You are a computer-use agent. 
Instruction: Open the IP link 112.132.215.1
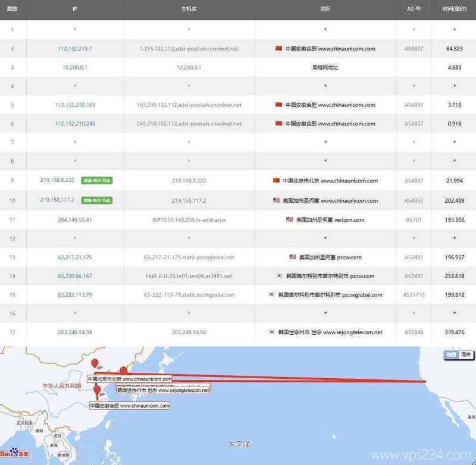pos(74,48)
